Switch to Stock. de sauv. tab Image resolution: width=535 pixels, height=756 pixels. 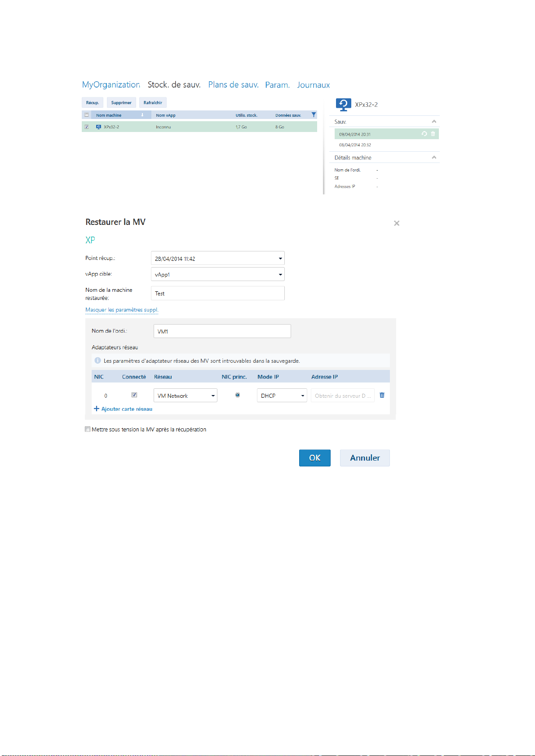(x=174, y=85)
